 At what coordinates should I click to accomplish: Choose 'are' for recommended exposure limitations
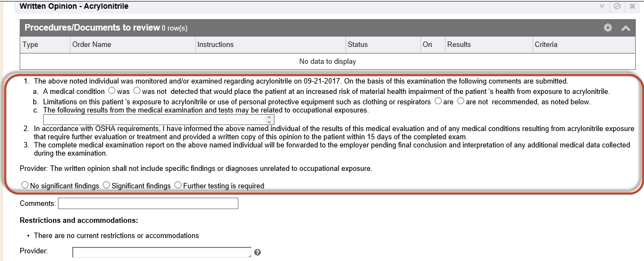(x=438, y=101)
